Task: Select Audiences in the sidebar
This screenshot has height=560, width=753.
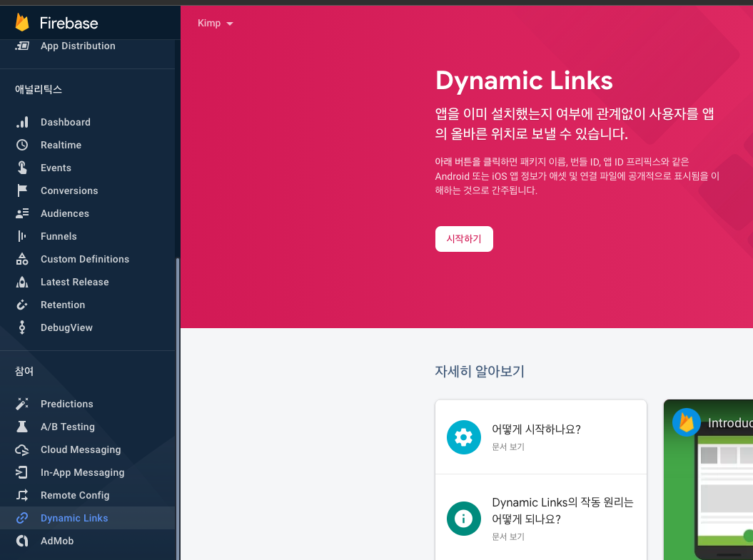Action: (87, 213)
